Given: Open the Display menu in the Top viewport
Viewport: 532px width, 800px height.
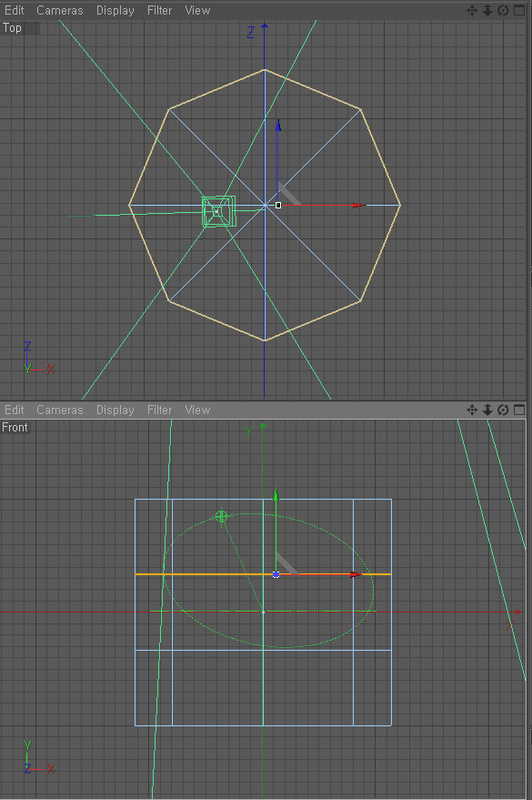Looking at the screenshot, I should (115, 10).
